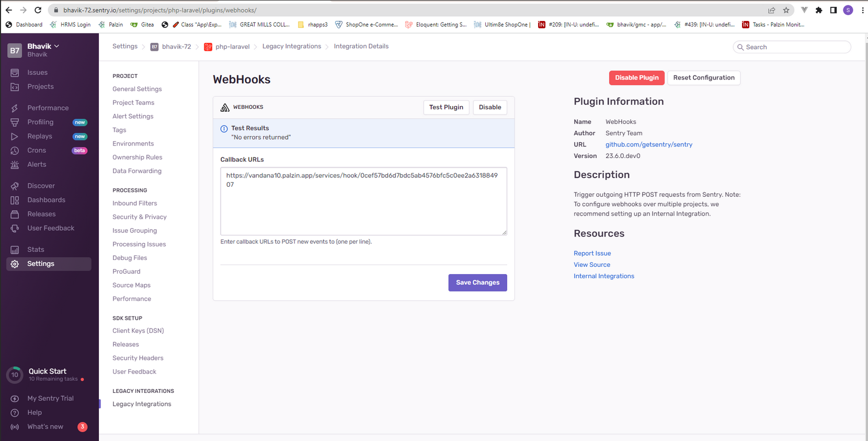This screenshot has width=868, height=441.
Task: Open My Sentry Trial in the sidebar
Action: click(x=50, y=399)
